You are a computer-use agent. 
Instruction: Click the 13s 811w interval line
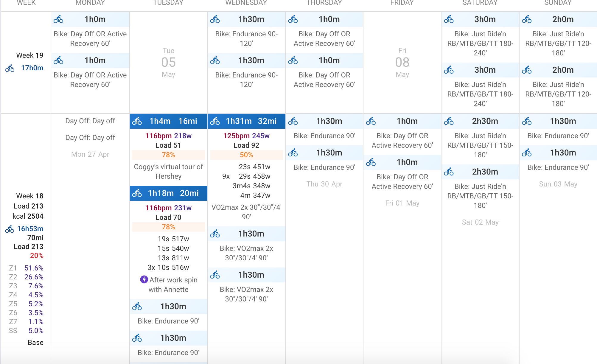coord(173,258)
